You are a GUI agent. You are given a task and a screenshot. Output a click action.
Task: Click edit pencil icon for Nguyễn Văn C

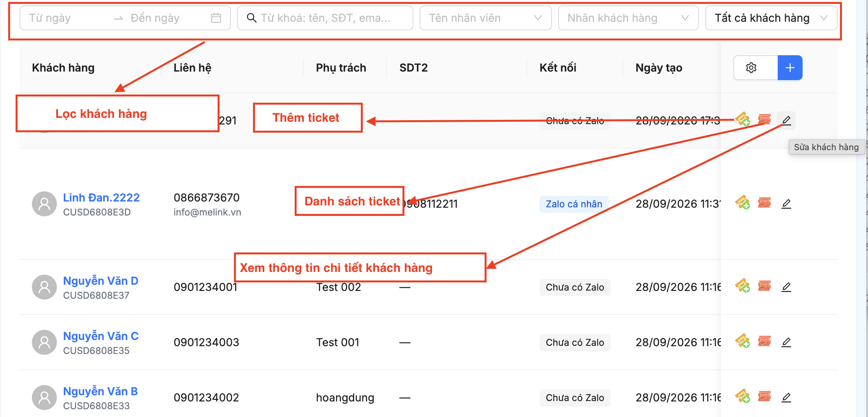[x=786, y=342]
